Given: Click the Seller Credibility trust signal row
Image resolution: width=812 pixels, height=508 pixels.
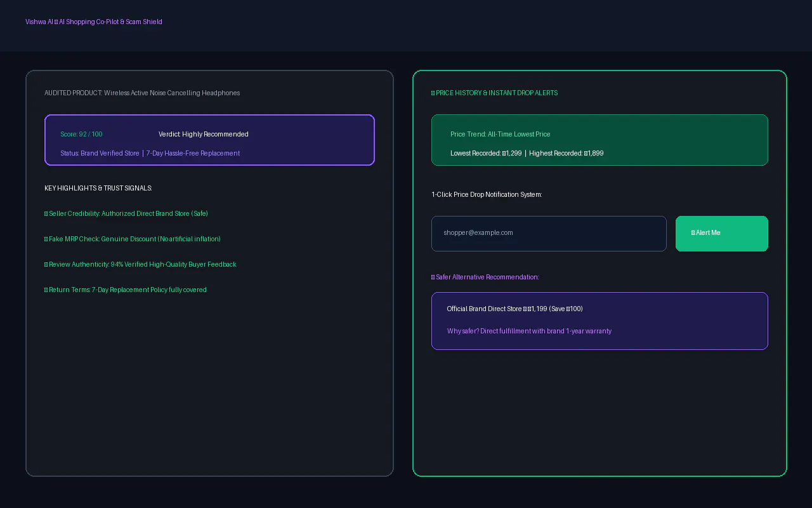Looking at the screenshot, I should tap(126, 213).
